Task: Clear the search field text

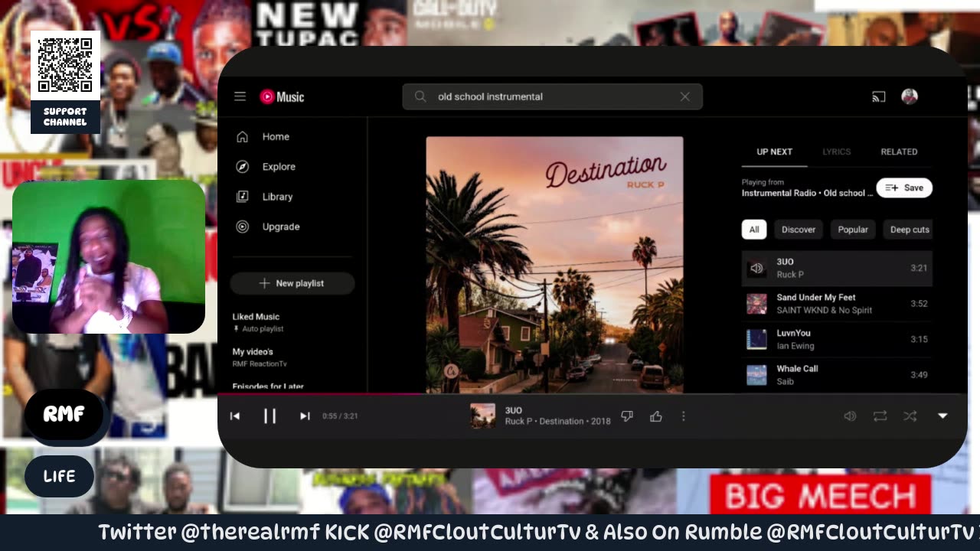Action: [x=684, y=96]
